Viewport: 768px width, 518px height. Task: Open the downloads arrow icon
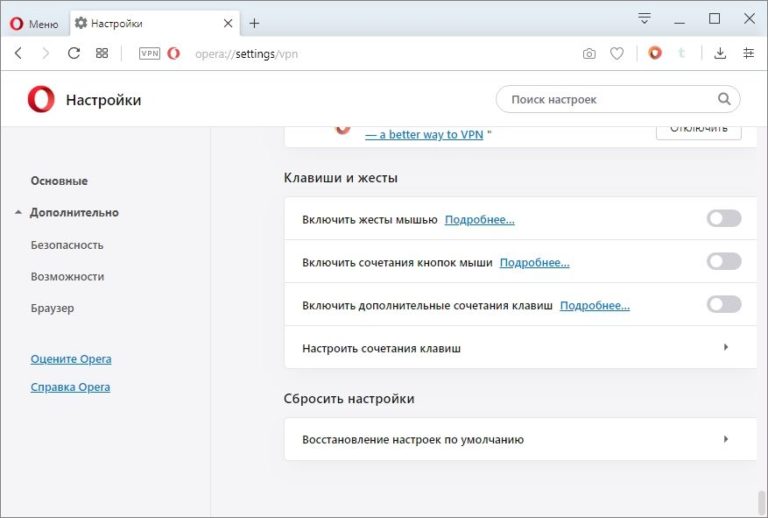click(x=720, y=53)
